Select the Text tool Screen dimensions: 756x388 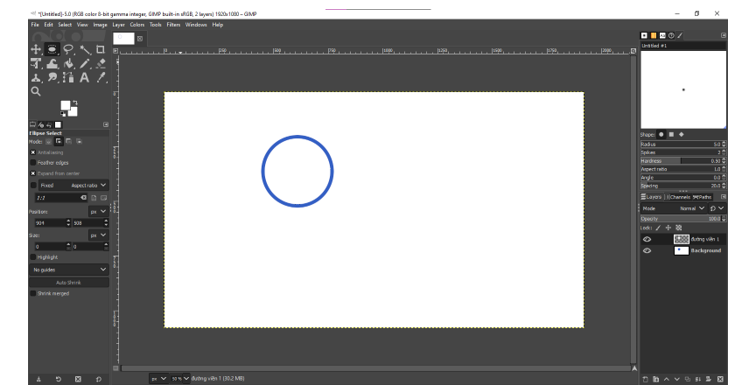click(x=84, y=78)
